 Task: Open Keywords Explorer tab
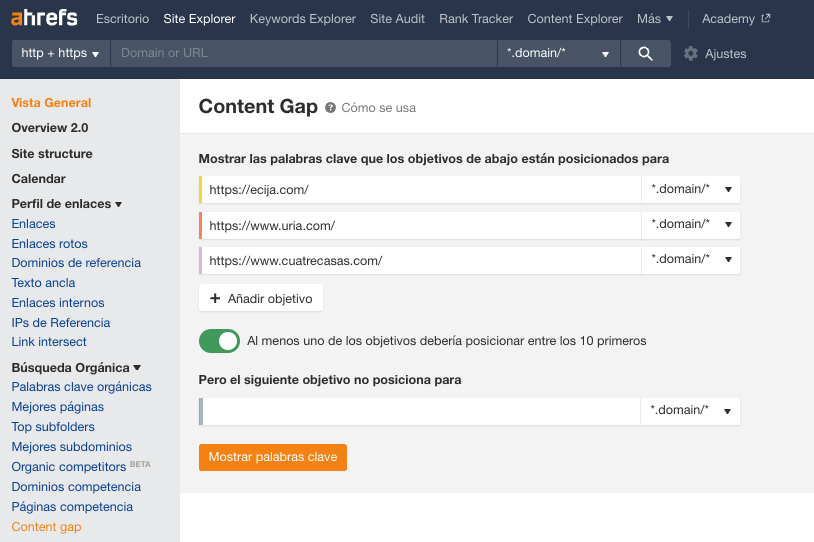pos(303,19)
